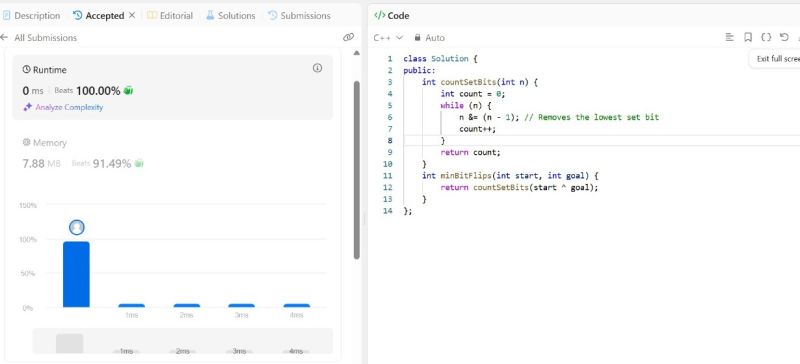Click the Memory chip icon
This screenshot has height=364, width=800.
[x=27, y=142]
